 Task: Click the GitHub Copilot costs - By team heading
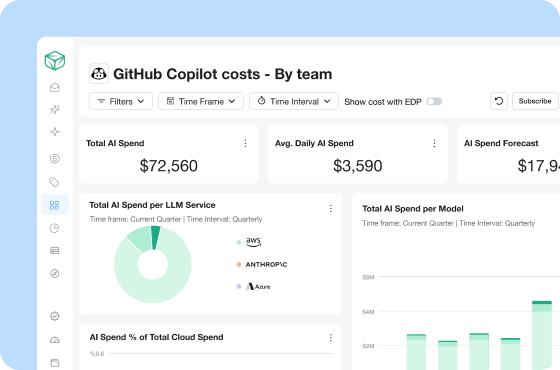pos(222,74)
